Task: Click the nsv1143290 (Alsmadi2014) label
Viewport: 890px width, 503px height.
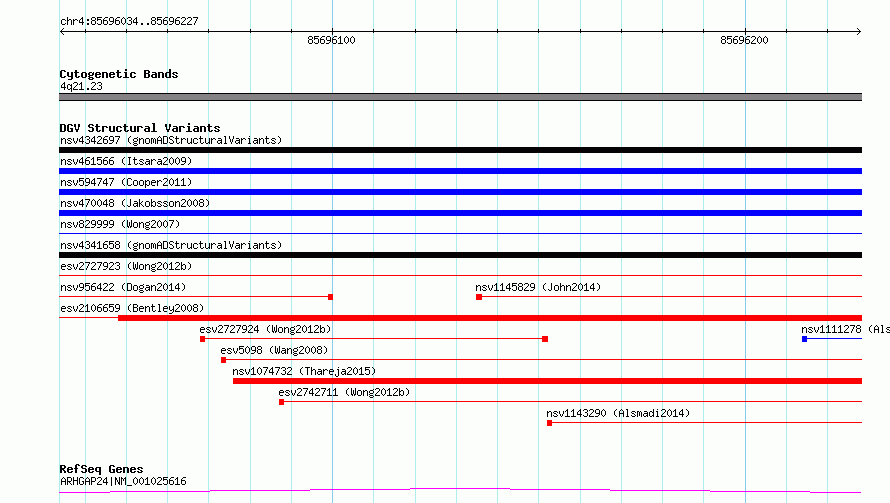Action: coord(618,413)
